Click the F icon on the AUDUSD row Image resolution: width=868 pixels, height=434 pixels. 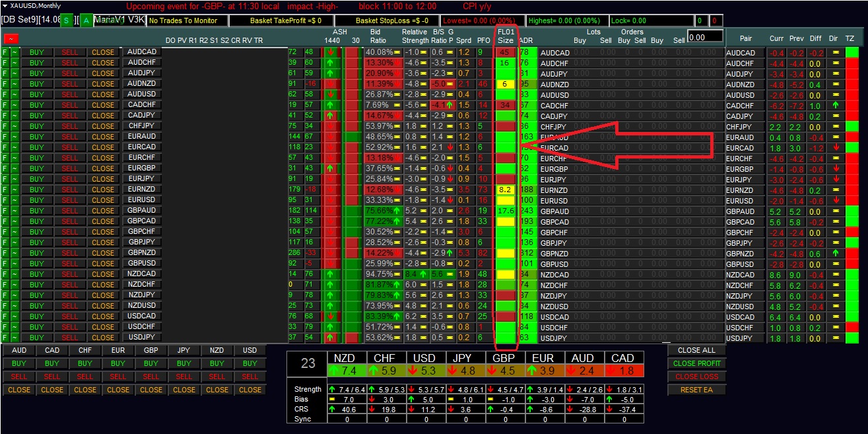coord(5,94)
